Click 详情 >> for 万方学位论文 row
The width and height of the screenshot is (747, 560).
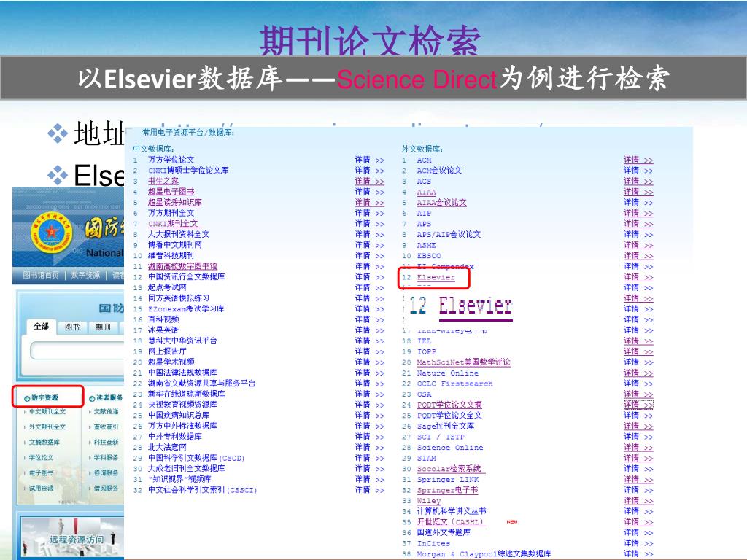click(369, 160)
